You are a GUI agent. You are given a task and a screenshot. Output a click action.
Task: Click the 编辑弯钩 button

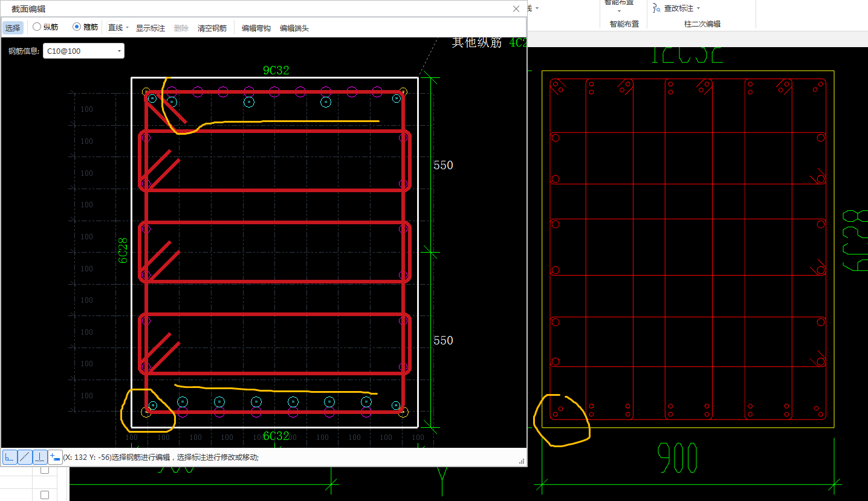256,28
